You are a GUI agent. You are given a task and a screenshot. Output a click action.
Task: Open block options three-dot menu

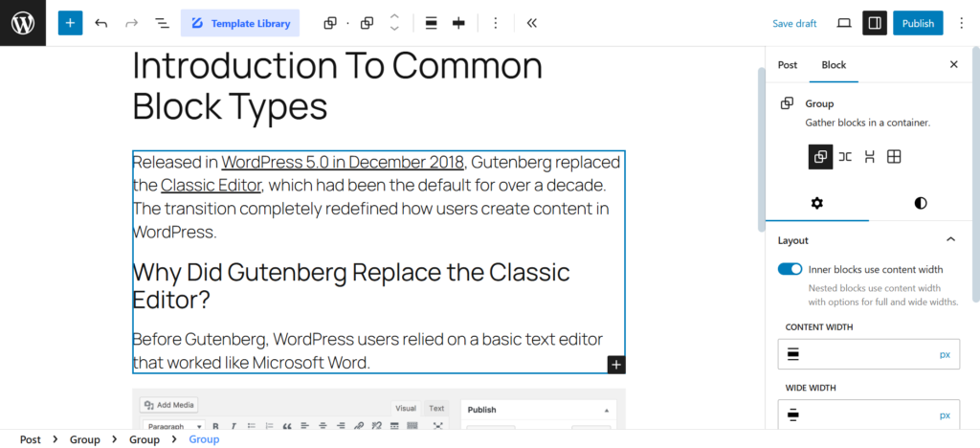click(496, 23)
